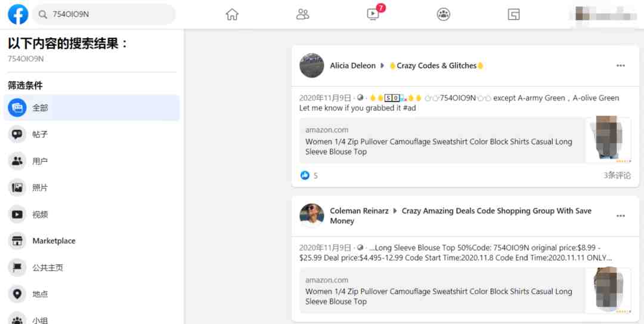Click the 筛选条件 filters label

(x=25, y=85)
